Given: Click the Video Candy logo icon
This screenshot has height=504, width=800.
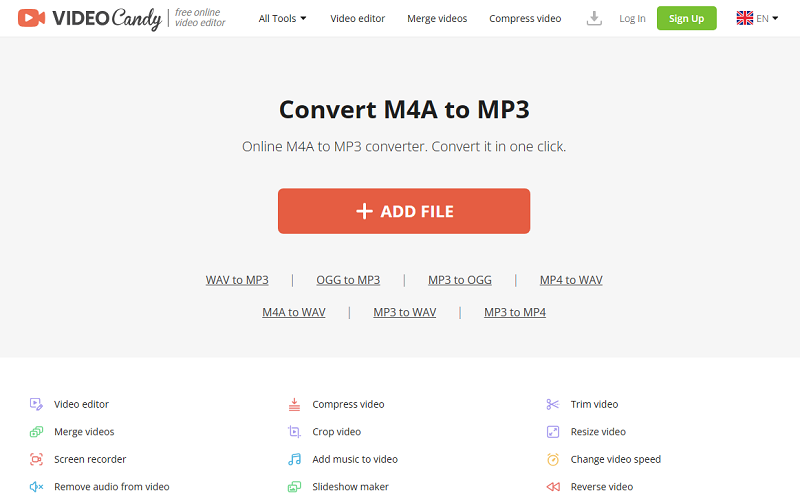Looking at the screenshot, I should [x=31, y=18].
